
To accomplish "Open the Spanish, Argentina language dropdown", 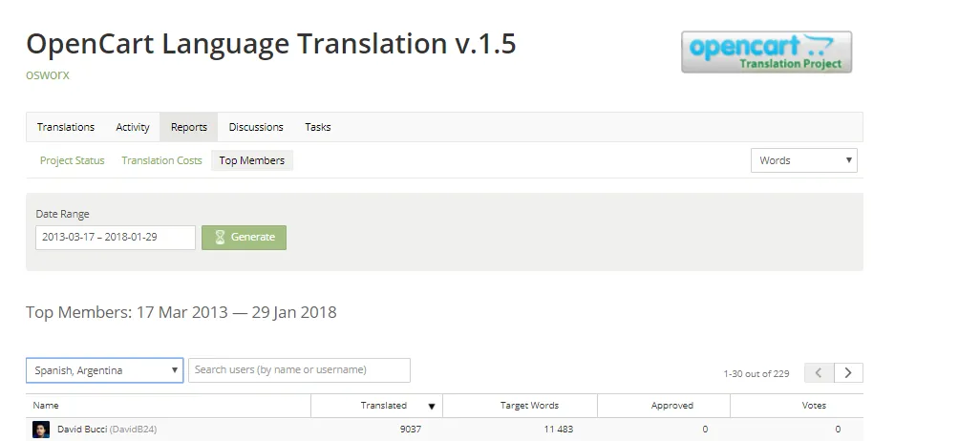I will pyautogui.click(x=104, y=370).
